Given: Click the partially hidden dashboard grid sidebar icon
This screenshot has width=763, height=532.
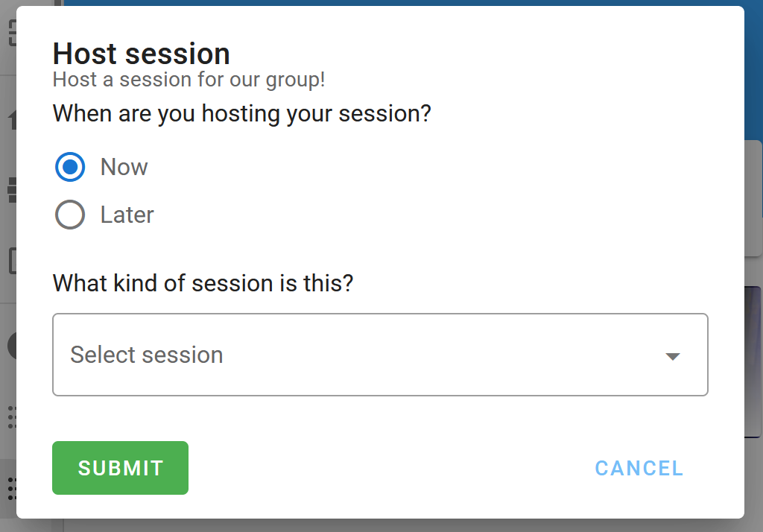Looking at the screenshot, I should coord(12,190).
